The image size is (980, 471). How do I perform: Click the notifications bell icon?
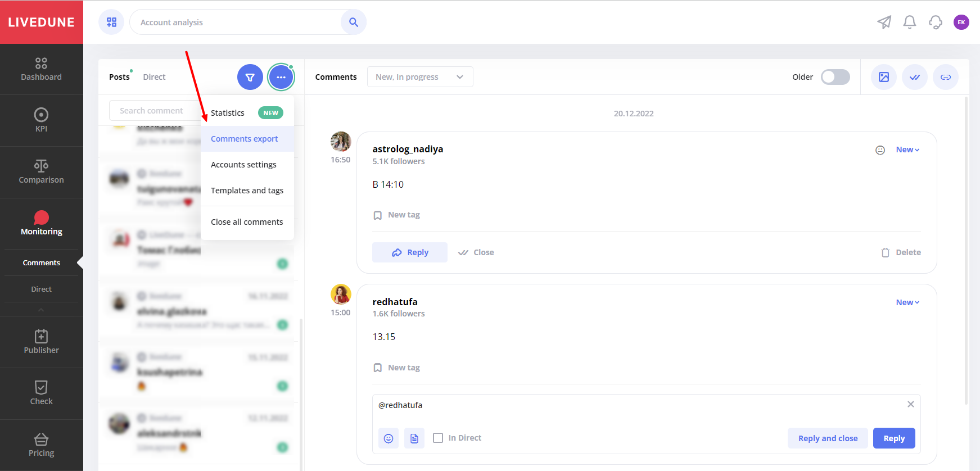click(x=909, y=22)
